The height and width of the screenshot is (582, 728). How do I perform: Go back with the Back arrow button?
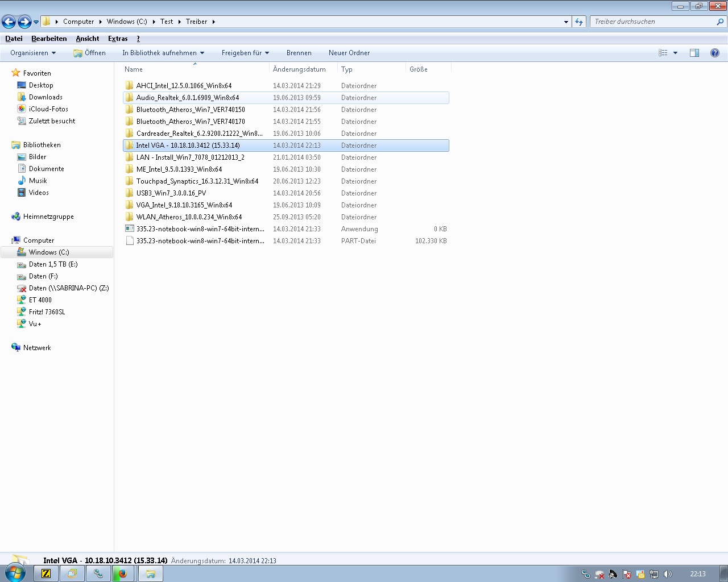pyautogui.click(x=9, y=22)
